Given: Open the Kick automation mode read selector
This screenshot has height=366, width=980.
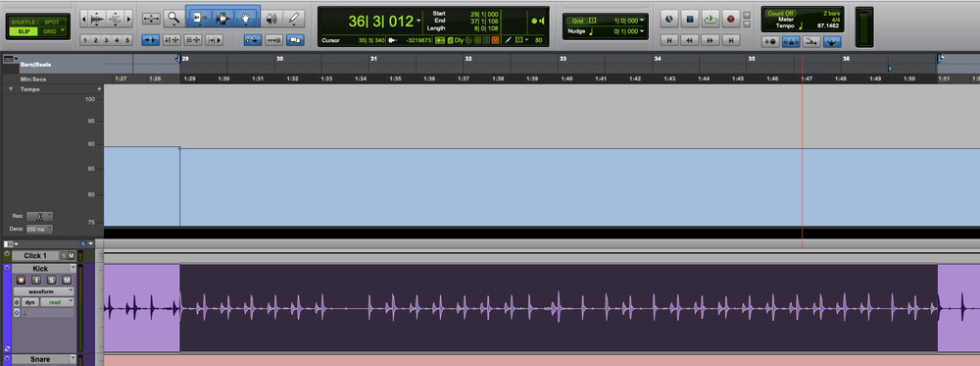Looking at the screenshot, I should (x=58, y=302).
